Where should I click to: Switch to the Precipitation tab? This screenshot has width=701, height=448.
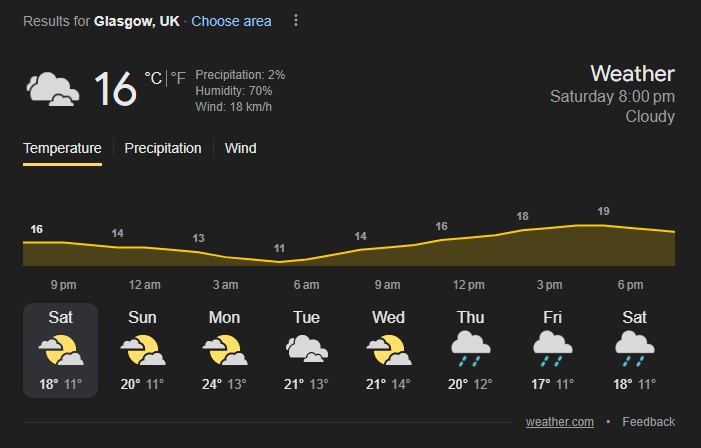[x=163, y=148]
